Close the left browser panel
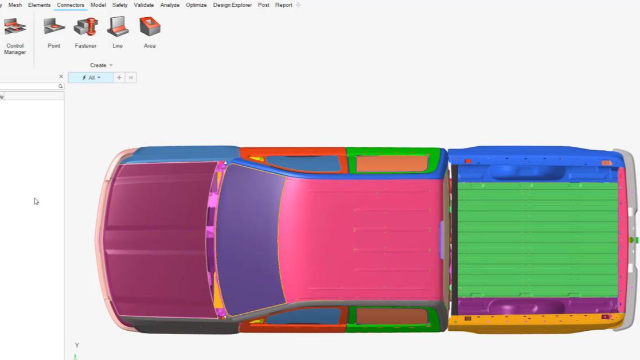The image size is (640, 360). coord(61,76)
